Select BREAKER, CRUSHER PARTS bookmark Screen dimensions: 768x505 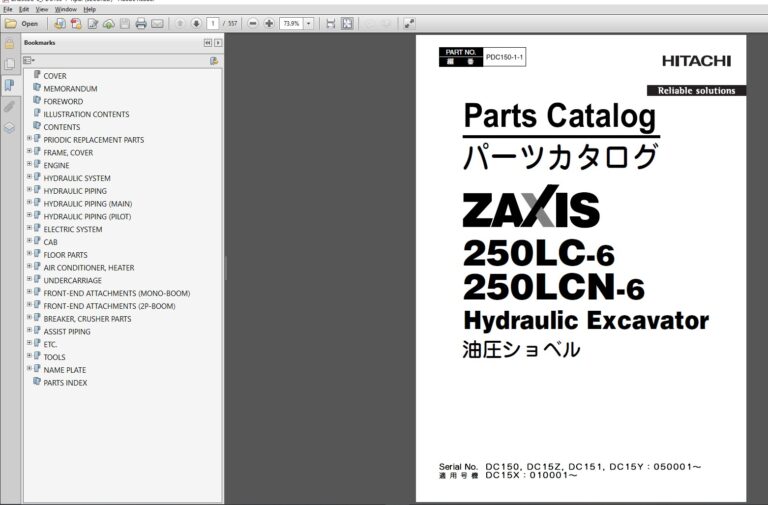(x=87, y=319)
